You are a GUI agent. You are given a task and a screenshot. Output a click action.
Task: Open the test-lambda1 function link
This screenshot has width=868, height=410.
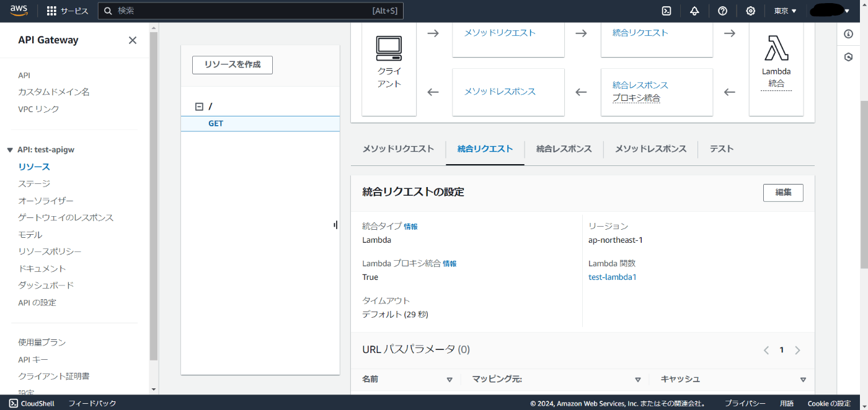613,277
